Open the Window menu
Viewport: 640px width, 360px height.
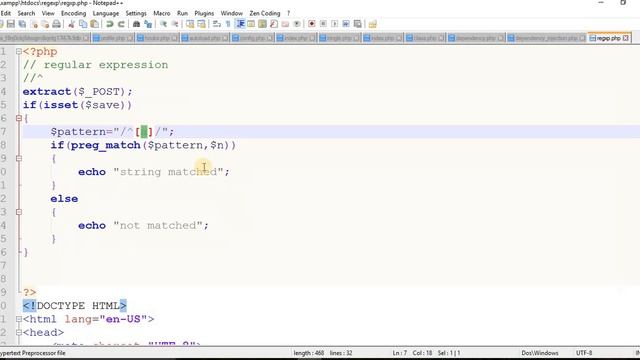tap(232, 13)
